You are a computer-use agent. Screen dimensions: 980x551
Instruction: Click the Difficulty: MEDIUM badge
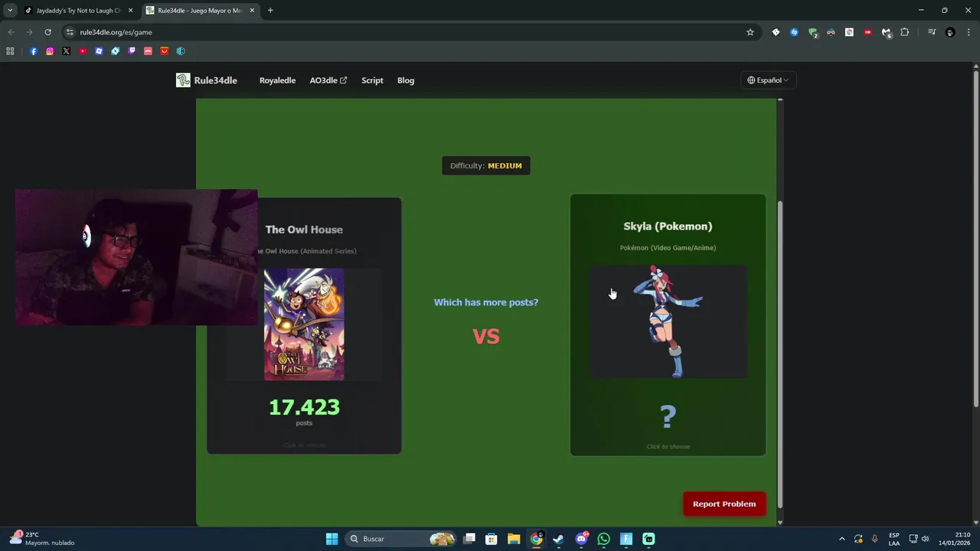point(486,165)
